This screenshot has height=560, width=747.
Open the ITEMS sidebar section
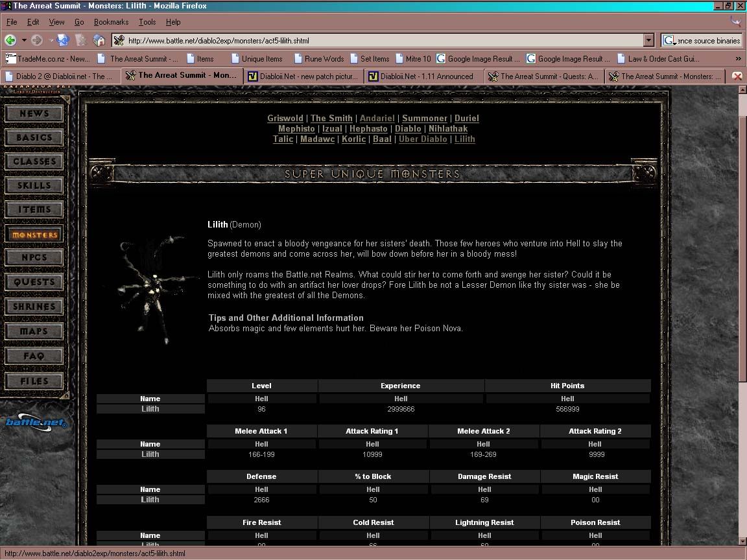(x=34, y=209)
